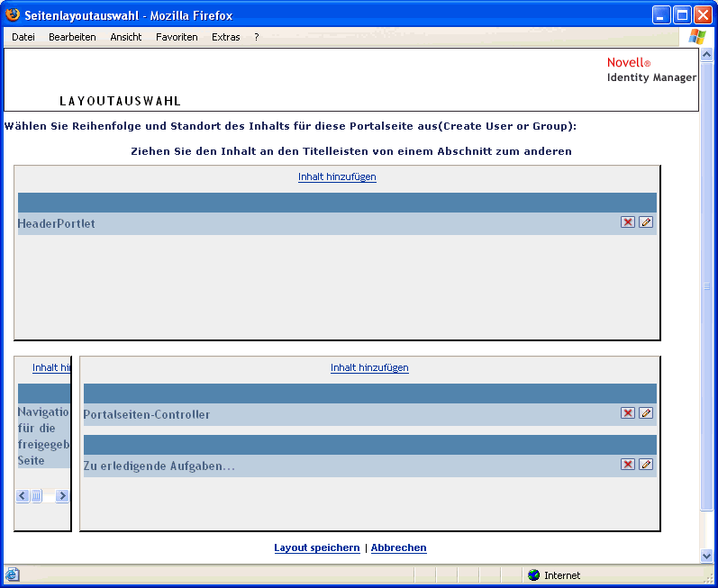The width and height of the screenshot is (718, 588).
Task: Delete the HeaderPortlet with red X icon
Action: pos(628,222)
